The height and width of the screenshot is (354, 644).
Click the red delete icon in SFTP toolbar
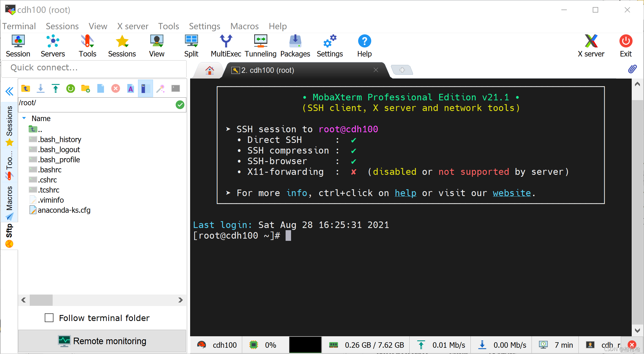[116, 88]
